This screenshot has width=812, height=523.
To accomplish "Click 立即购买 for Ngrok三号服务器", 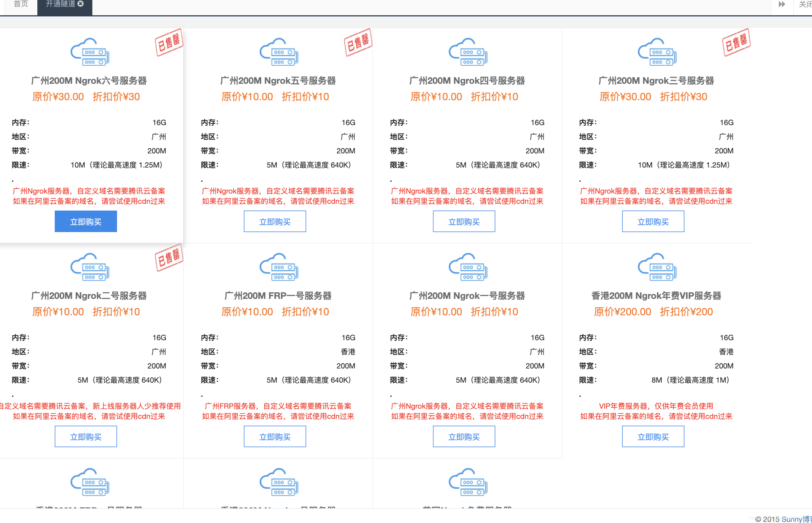I will pyautogui.click(x=653, y=221).
